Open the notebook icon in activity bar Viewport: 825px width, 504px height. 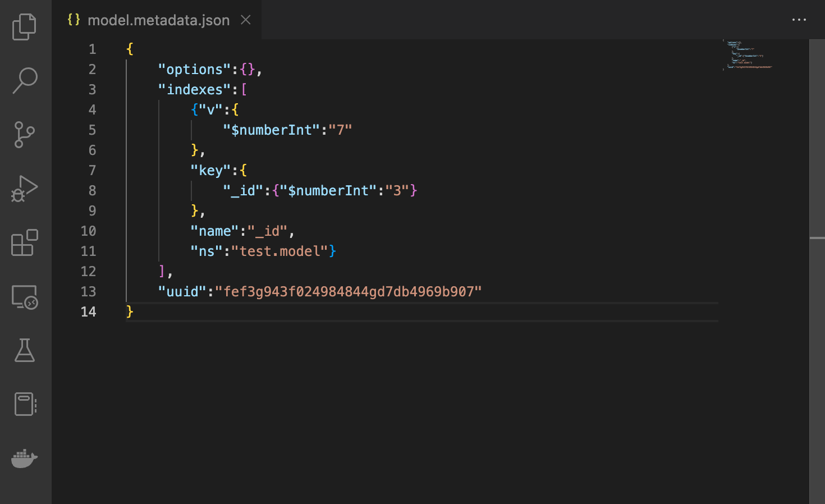pyautogui.click(x=25, y=404)
